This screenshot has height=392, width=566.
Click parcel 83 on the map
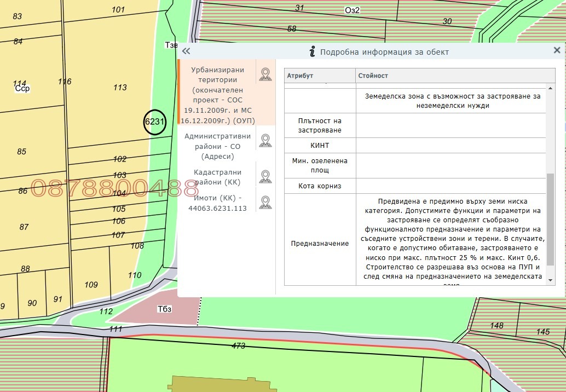18,16
